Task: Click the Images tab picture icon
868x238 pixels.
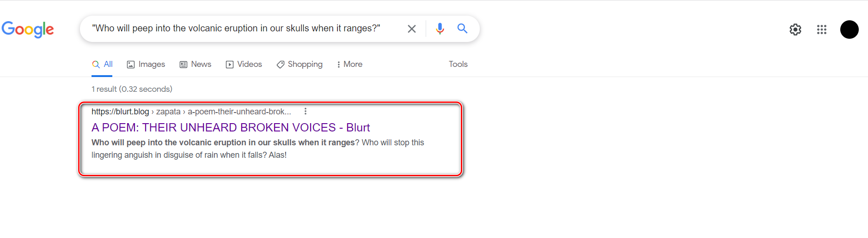Action: coord(131,65)
